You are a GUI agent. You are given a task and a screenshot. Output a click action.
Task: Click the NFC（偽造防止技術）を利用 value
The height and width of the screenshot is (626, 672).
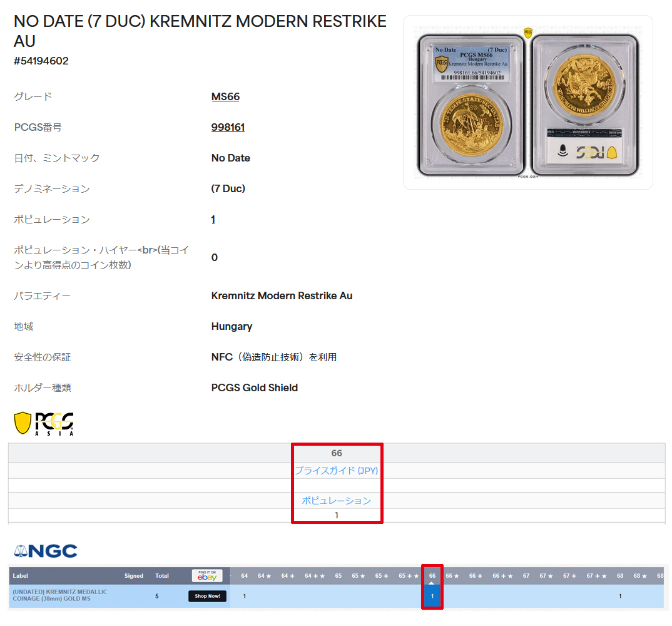(x=274, y=357)
